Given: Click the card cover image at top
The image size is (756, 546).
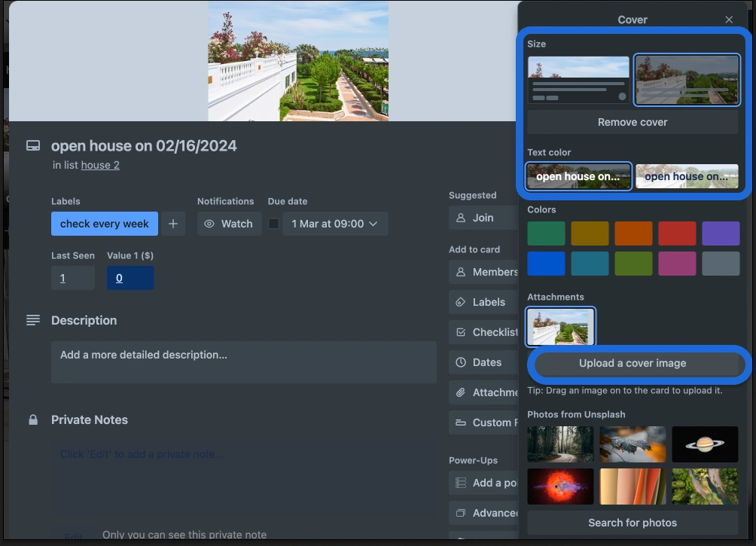Looking at the screenshot, I should [298, 61].
